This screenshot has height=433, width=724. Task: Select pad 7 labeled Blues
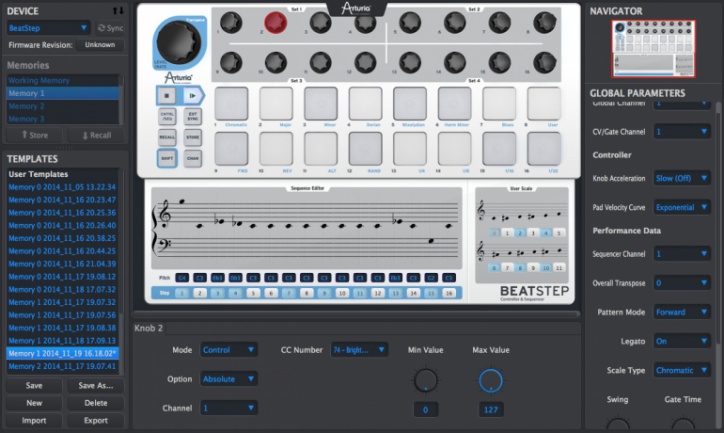[x=499, y=104]
